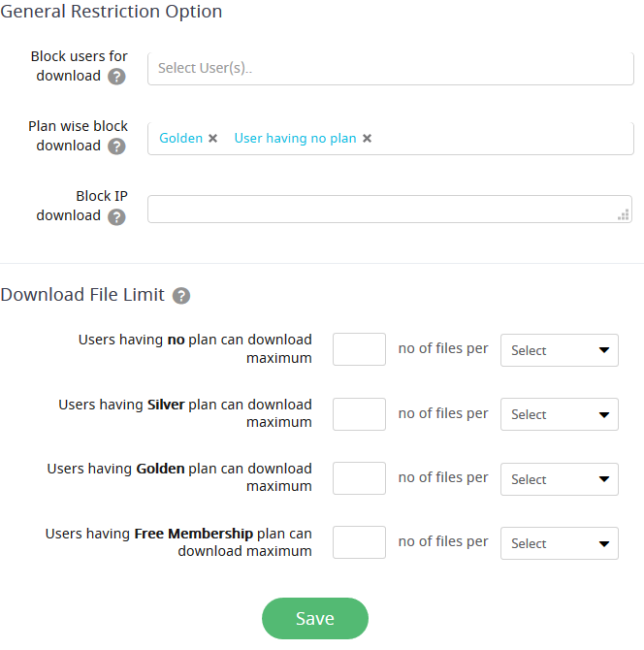Remove the Golden plan tag
This screenshot has width=644, height=650.
click(212, 138)
